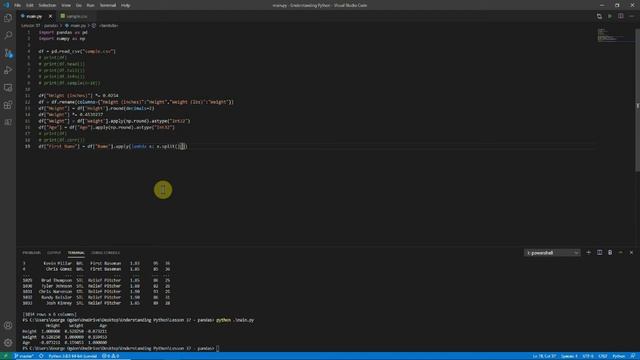640x360 pixels.
Task: Click inside the terminal prompt line
Action: [121, 349]
